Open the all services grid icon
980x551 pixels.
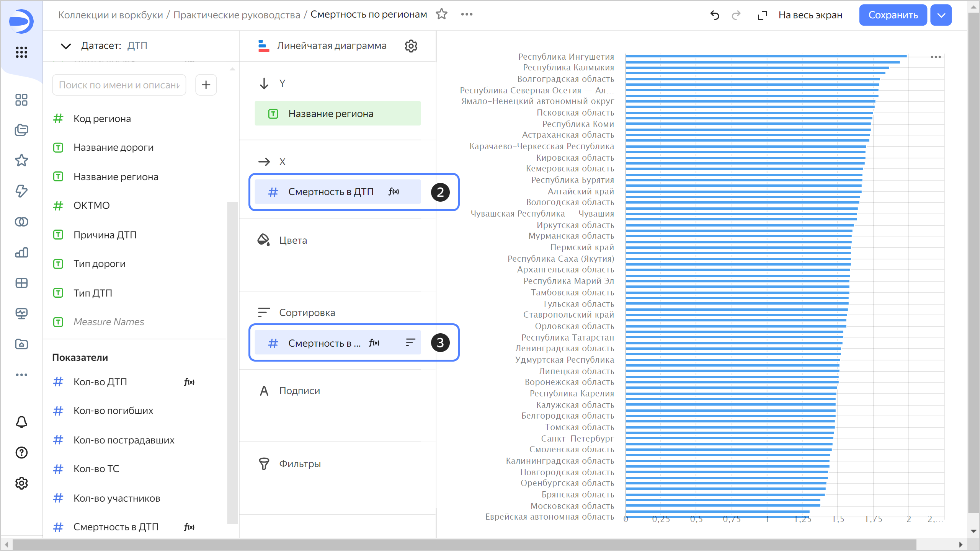click(21, 52)
